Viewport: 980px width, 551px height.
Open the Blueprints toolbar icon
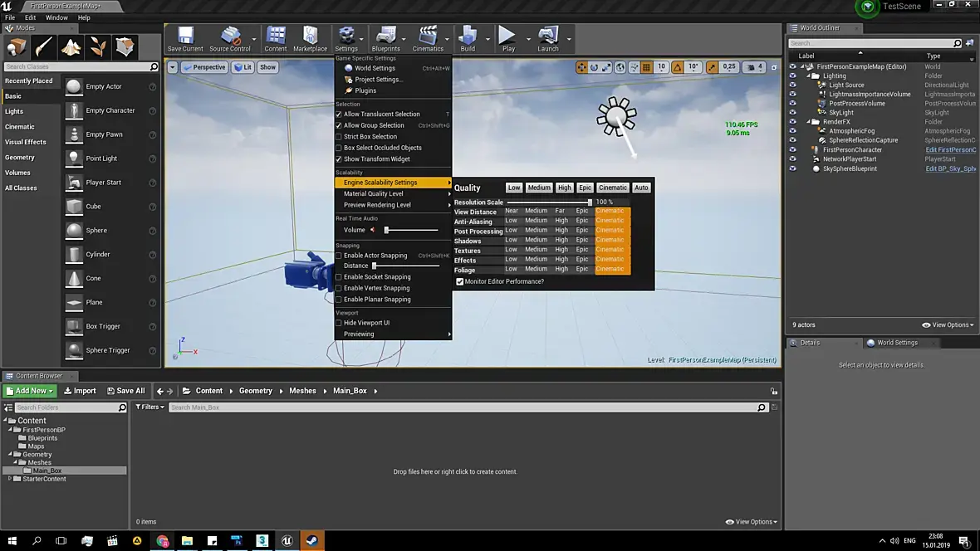[385, 39]
